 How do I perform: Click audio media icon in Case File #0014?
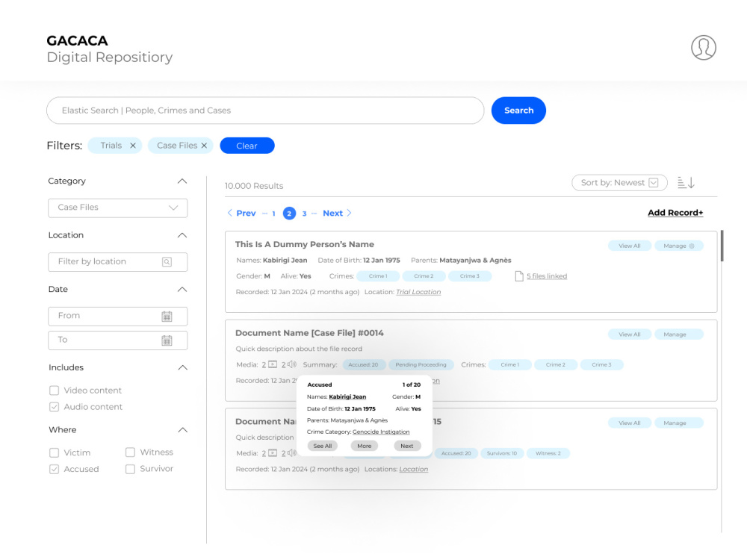coord(291,365)
